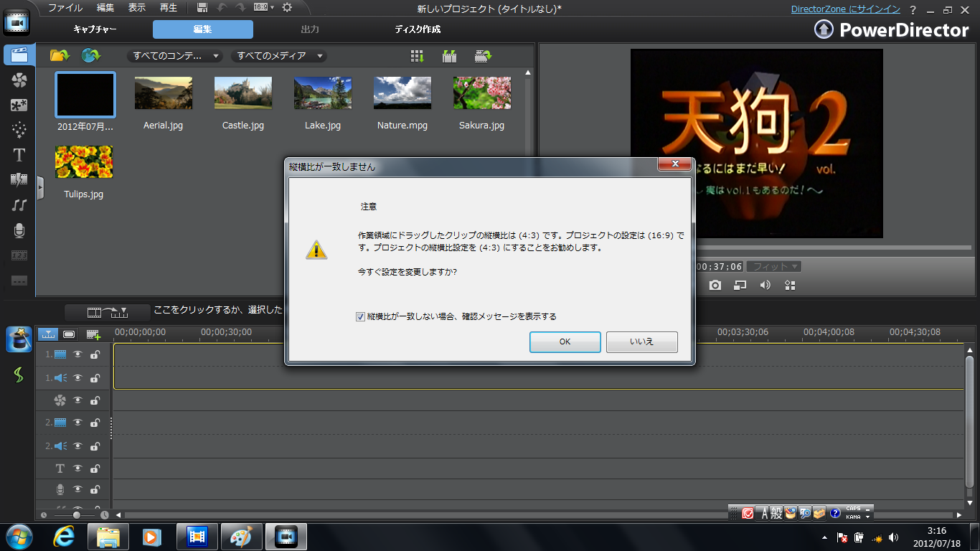Open Paint from the taskbar
The image size is (980, 551).
pyautogui.click(x=241, y=537)
